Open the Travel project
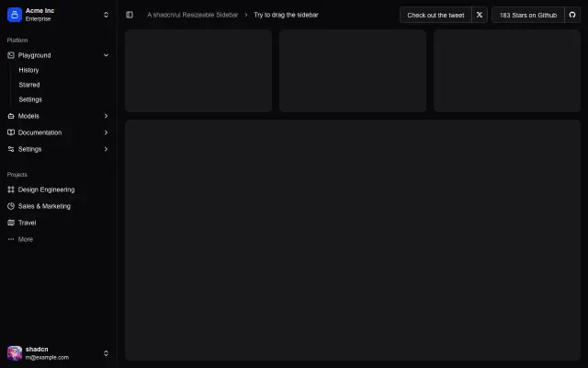588x368 pixels. [x=27, y=223]
